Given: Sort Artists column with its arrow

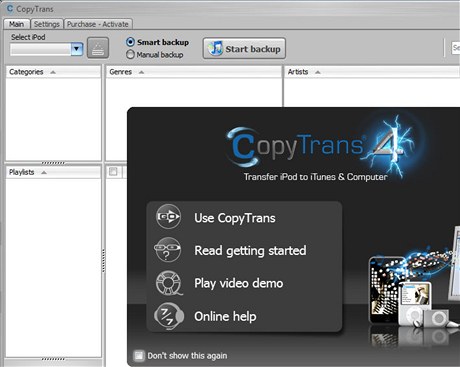Looking at the screenshot, I should coord(317,72).
